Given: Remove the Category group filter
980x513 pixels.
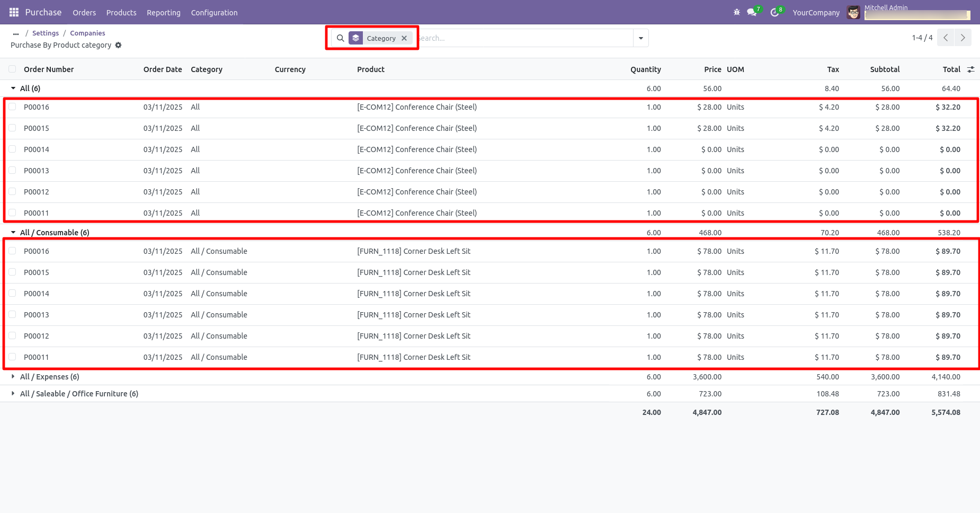Looking at the screenshot, I should tap(404, 38).
